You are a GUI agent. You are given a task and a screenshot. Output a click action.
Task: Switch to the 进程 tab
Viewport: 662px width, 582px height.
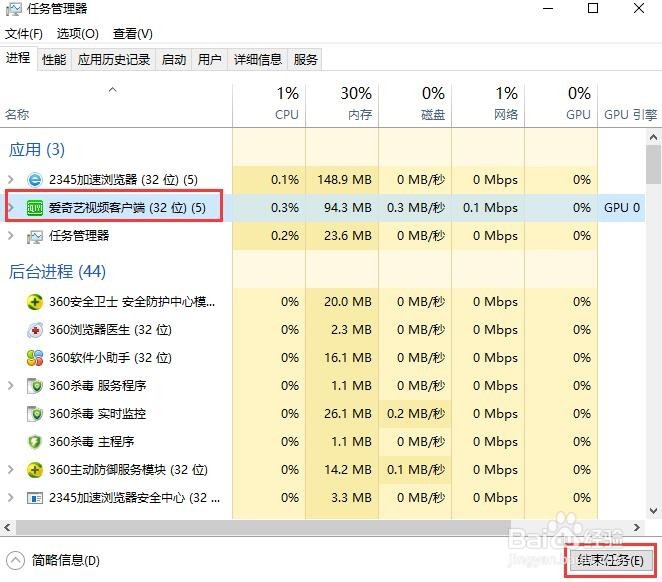tap(18, 58)
